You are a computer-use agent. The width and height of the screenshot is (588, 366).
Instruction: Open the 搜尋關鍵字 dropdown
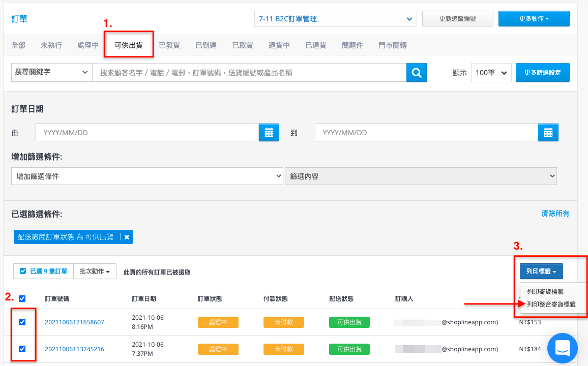click(52, 72)
